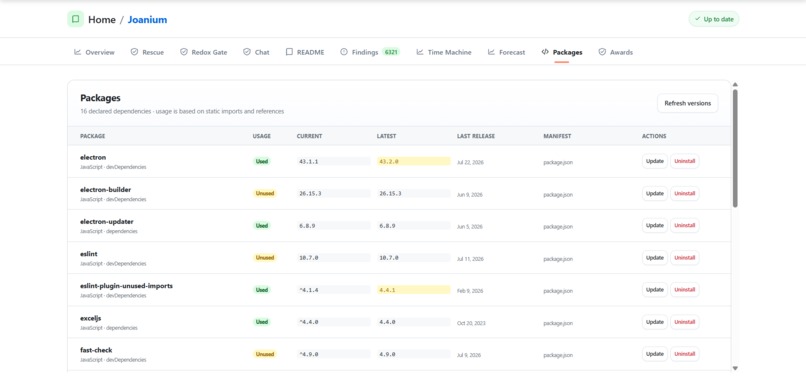Update the exceljs package

pos(654,322)
